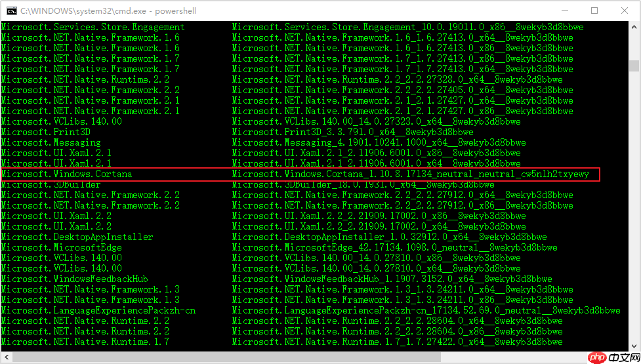This screenshot has height=364, width=641.
Task: Minimize the cmd.exe powershell window
Action: (x=564, y=10)
